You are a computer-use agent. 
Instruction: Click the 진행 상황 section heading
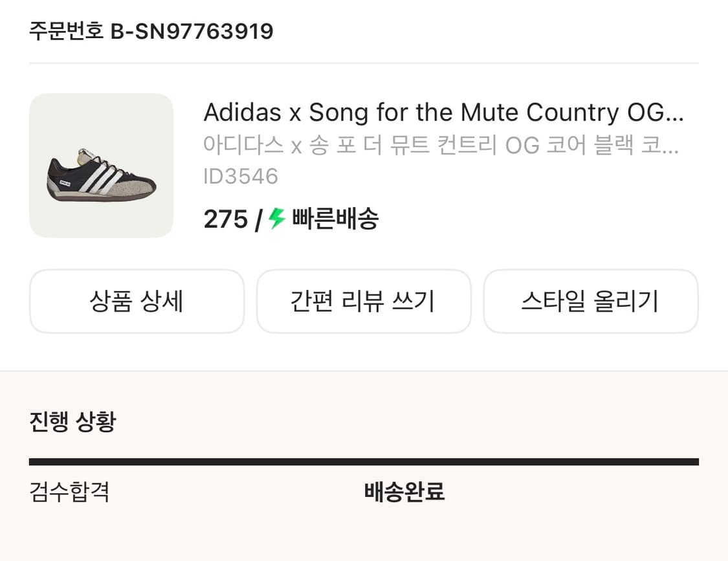click(x=72, y=422)
